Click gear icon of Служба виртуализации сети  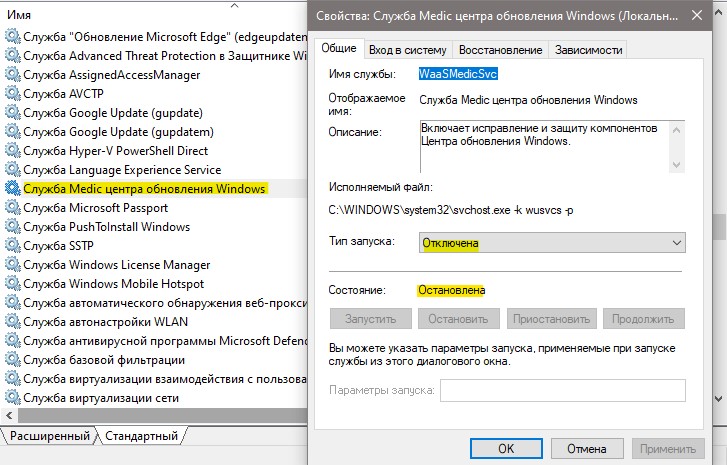pos(13,398)
